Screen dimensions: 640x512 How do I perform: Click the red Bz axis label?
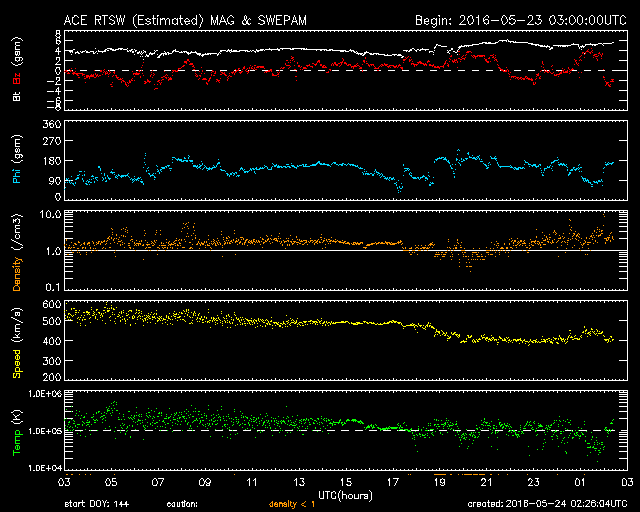pyautogui.click(x=17, y=76)
